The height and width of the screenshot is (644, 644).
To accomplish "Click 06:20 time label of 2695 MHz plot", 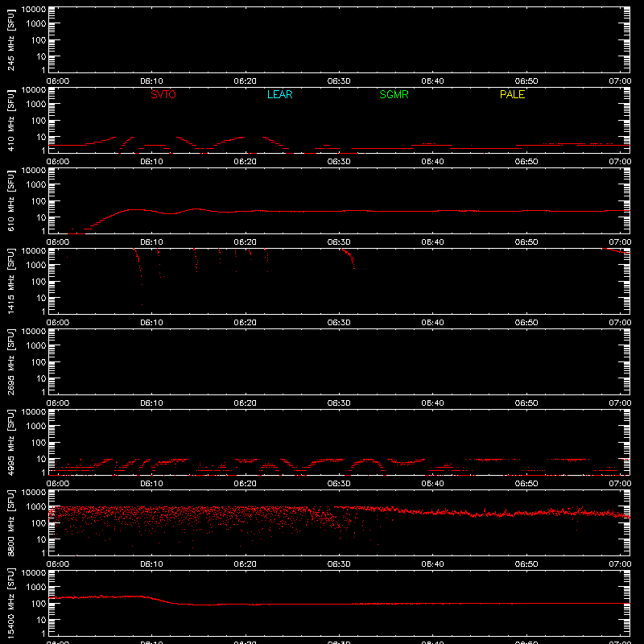I will coord(246,403).
